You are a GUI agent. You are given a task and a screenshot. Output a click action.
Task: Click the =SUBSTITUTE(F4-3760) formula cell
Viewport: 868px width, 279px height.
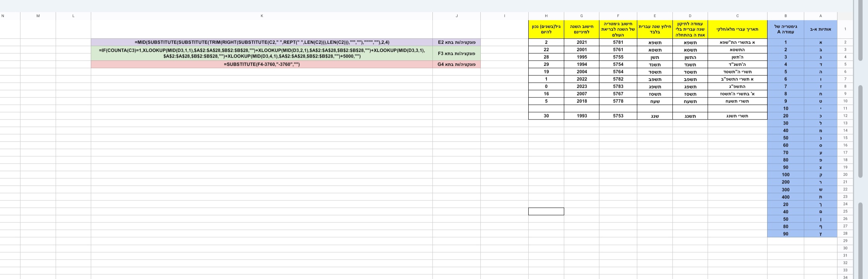(262, 64)
